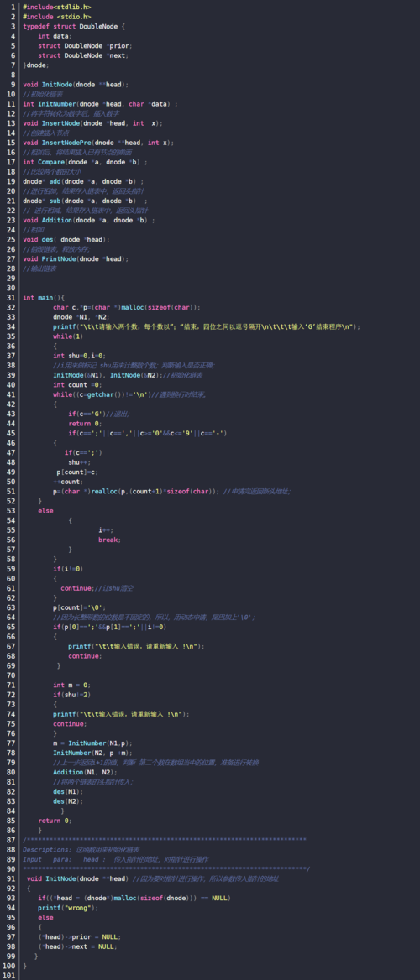Click line number 1 in the gutter
This screenshot has width=420, height=980.
(13, 7)
